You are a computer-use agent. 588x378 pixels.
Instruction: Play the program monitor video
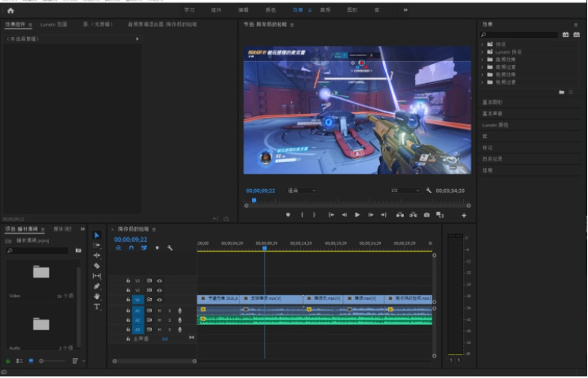357,215
